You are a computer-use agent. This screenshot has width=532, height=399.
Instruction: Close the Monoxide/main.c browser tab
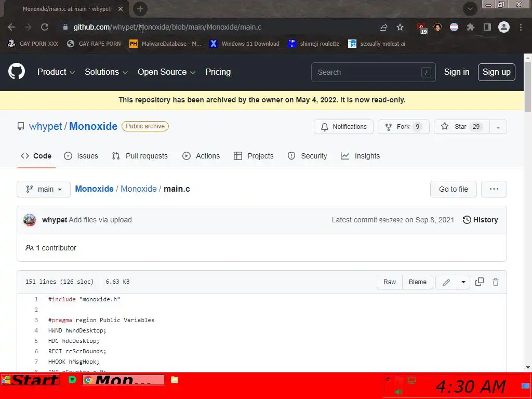[121, 9]
